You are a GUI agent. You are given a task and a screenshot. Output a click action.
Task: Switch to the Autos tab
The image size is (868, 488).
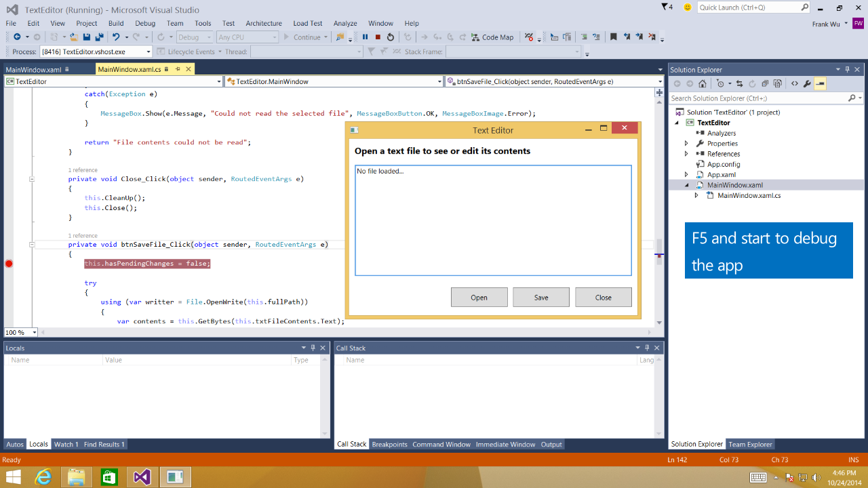(15, 445)
